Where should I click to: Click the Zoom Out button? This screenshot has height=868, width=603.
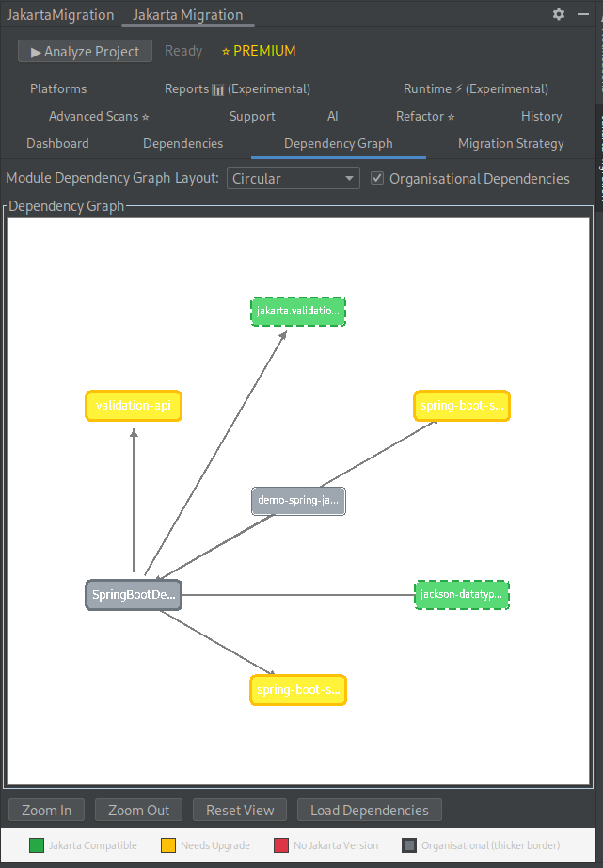pos(139,810)
